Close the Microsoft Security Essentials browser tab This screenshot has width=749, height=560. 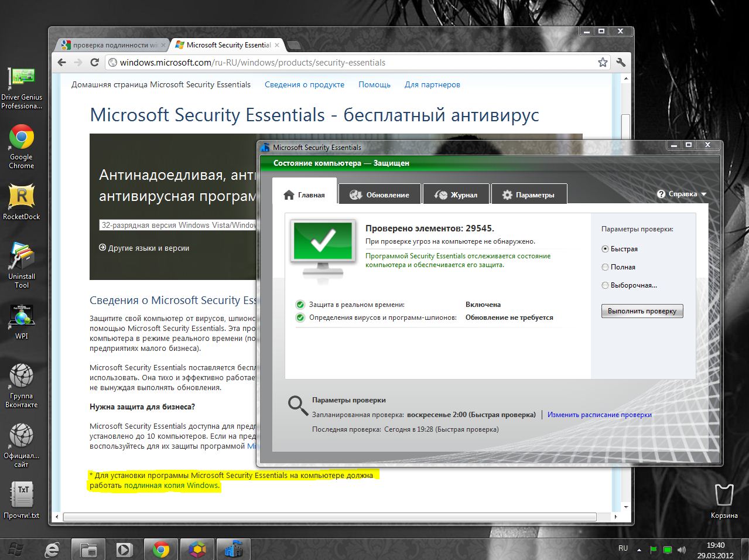pyautogui.click(x=277, y=45)
